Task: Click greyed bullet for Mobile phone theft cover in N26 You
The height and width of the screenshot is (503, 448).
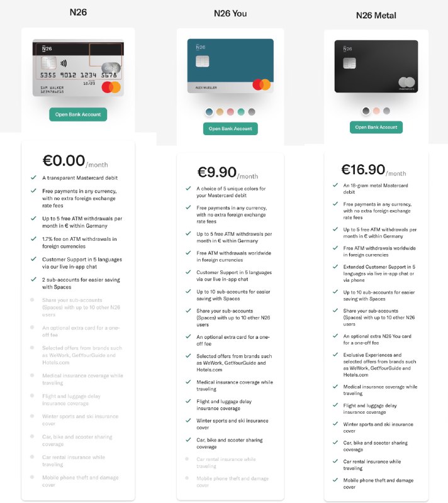Action: tap(187, 478)
